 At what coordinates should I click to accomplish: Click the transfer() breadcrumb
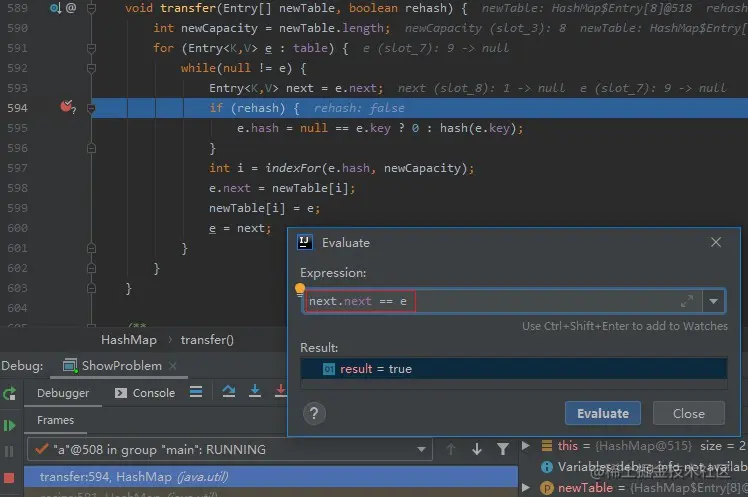[207, 340]
